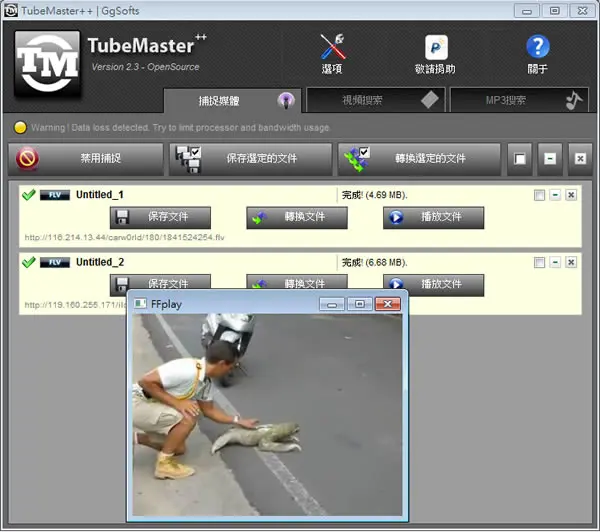The height and width of the screenshot is (532, 600).
Task: Collapse the Untitled_1 item with minus button
Action: point(555,195)
